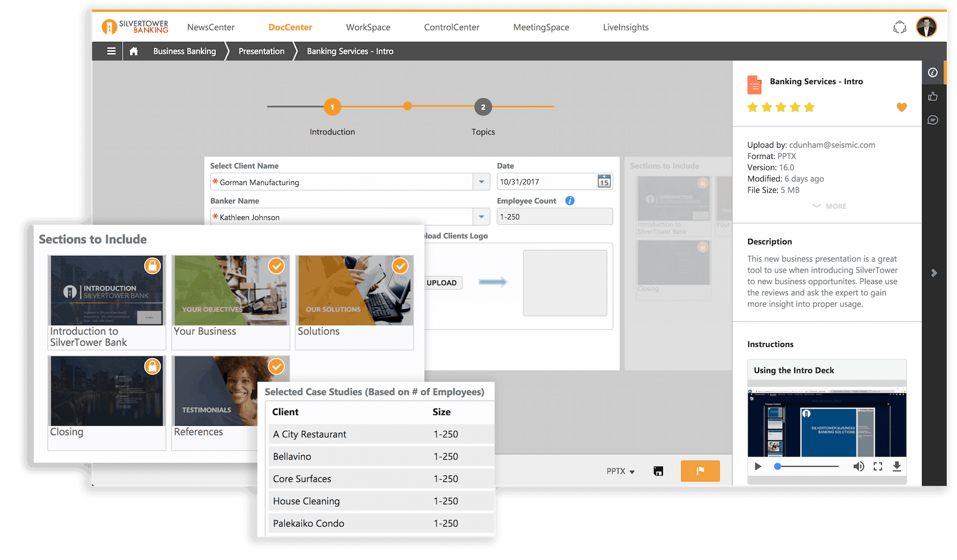Navigate to Business Banking breadcrumb
957x560 pixels.
tap(184, 51)
